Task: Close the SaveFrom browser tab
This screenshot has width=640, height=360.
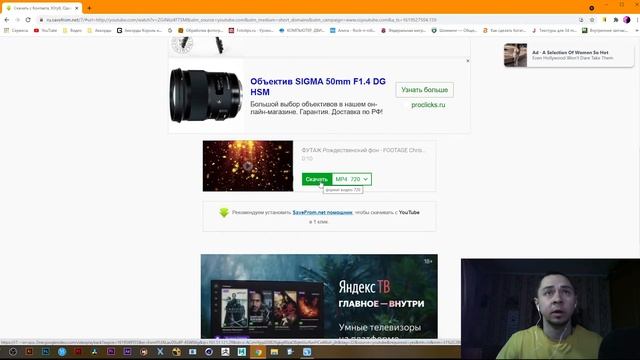Action: 76,8
